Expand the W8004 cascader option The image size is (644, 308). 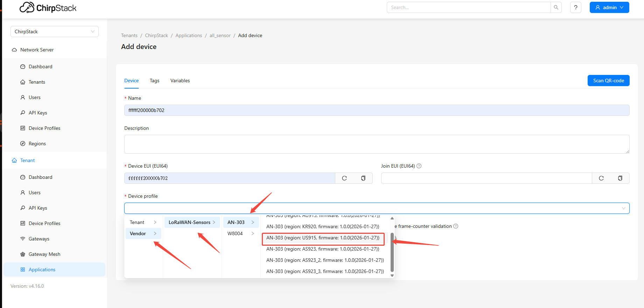coord(240,233)
